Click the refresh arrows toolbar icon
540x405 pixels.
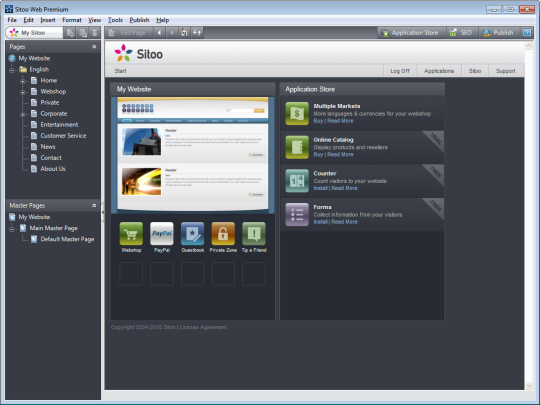click(x=197, y=33)
